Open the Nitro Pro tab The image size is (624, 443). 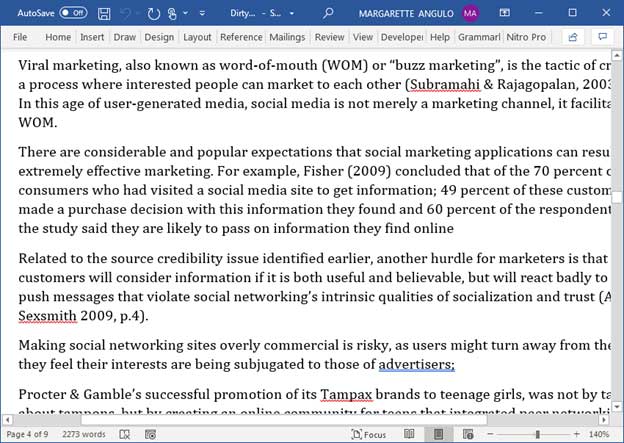(x=526, y=37)
